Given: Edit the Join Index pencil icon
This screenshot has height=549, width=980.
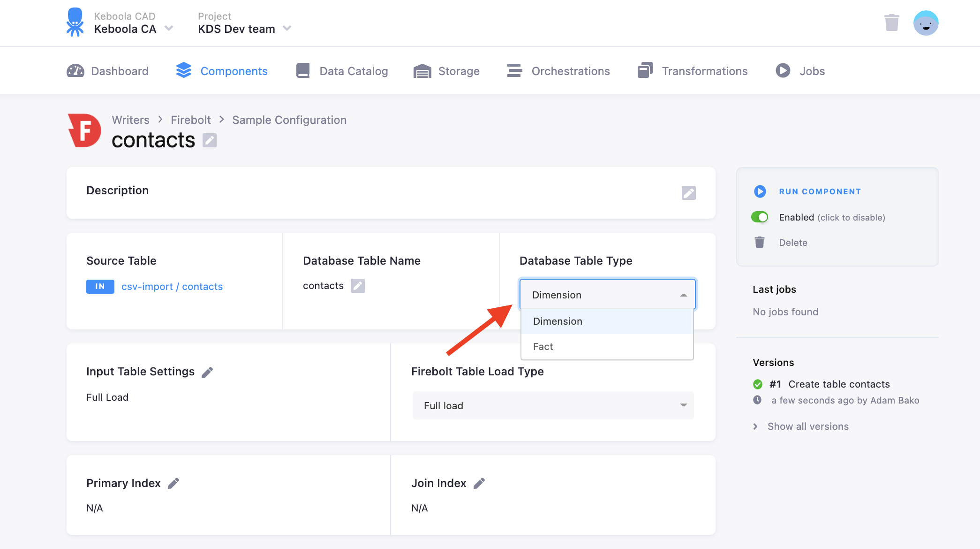Looking at the screenshot, I should tap(479, 483).
